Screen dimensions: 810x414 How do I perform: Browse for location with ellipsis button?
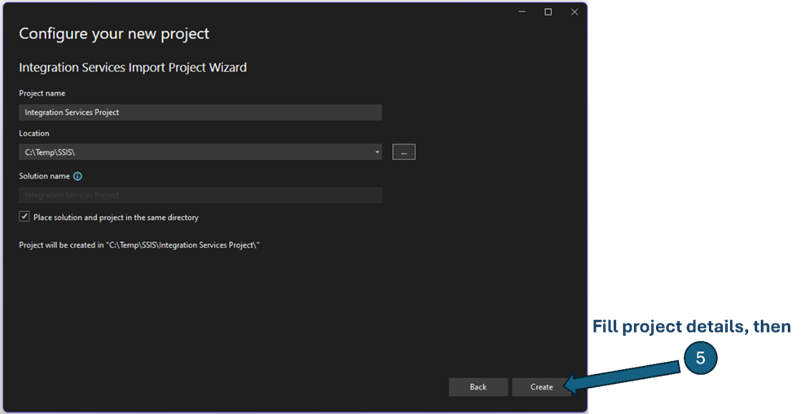point(404,152)
